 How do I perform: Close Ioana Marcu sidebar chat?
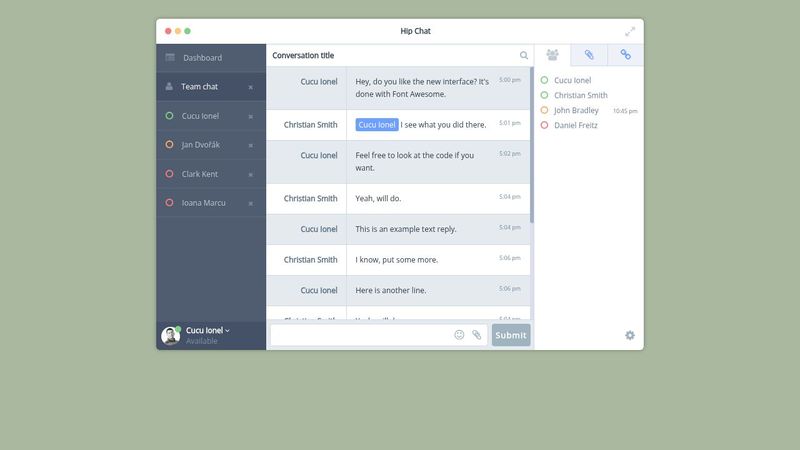pyautogui.click(x=251, y=204)
